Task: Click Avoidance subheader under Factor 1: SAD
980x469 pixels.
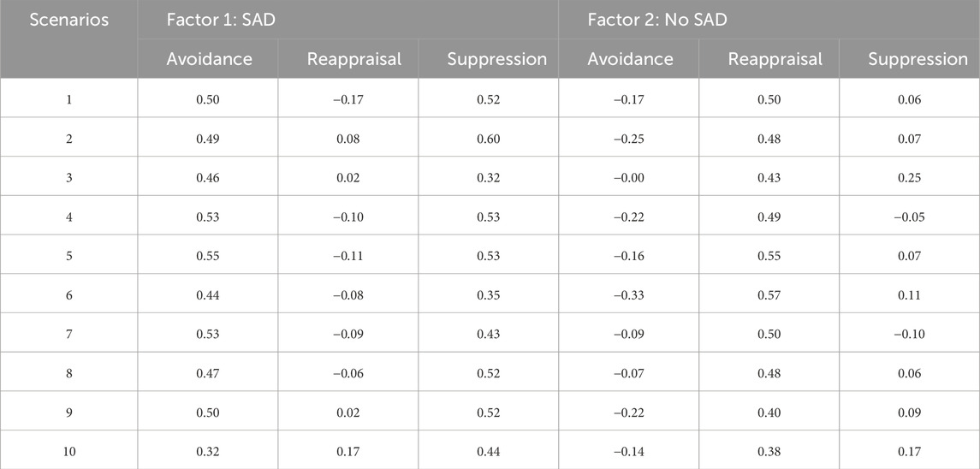Action: click(210, 59)
